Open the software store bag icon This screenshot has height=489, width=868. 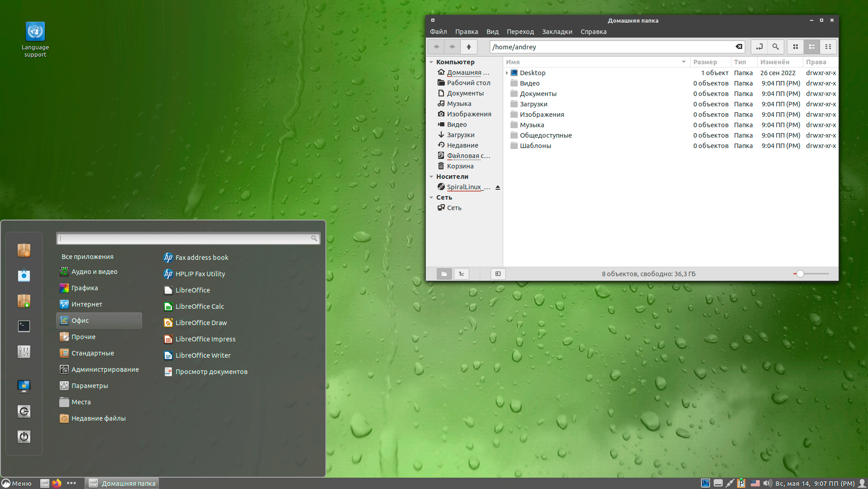(x=24, y=275)
